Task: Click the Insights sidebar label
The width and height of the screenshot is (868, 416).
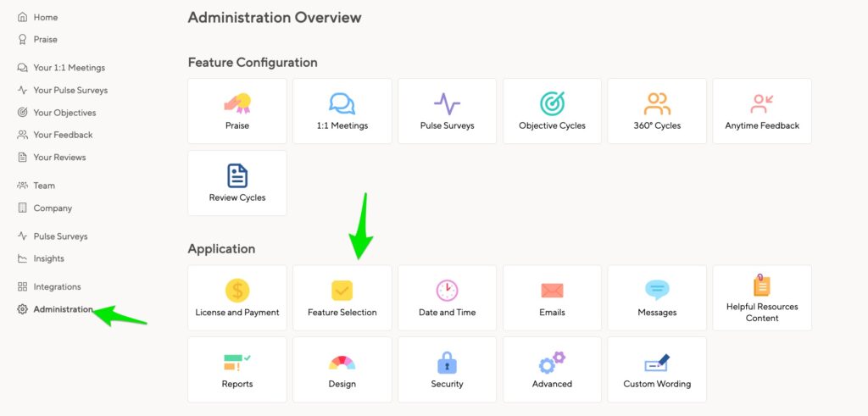Action: (48, 258)
